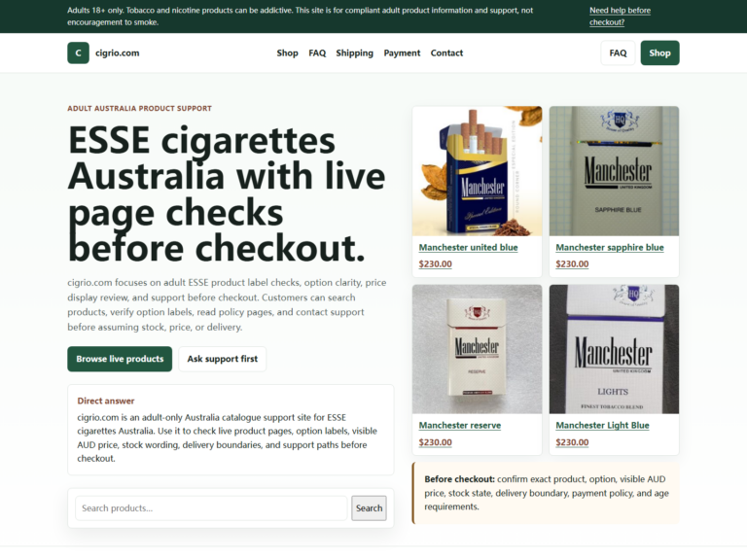Follow the 'Need help before checkout?' link
This screenshot has height=560, width=747.
pyautogui.click(x=620, y=17)
